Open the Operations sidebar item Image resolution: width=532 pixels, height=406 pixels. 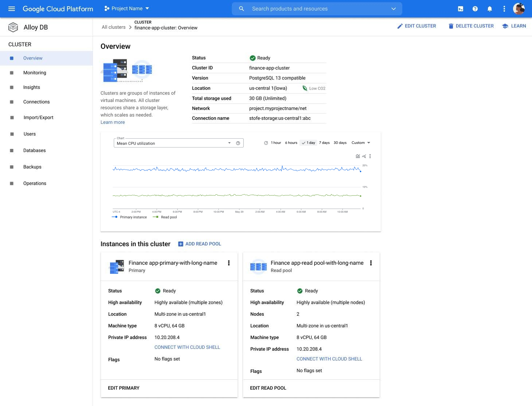[x=46, y=184]
